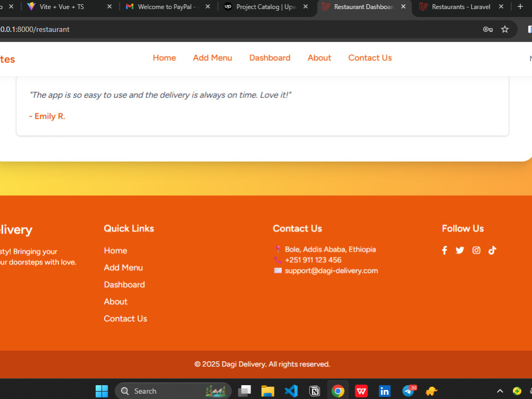Click the testimonial quote about delivery on time
The image size is (532, 399).
pyautogui.click(x=160, y=95)
